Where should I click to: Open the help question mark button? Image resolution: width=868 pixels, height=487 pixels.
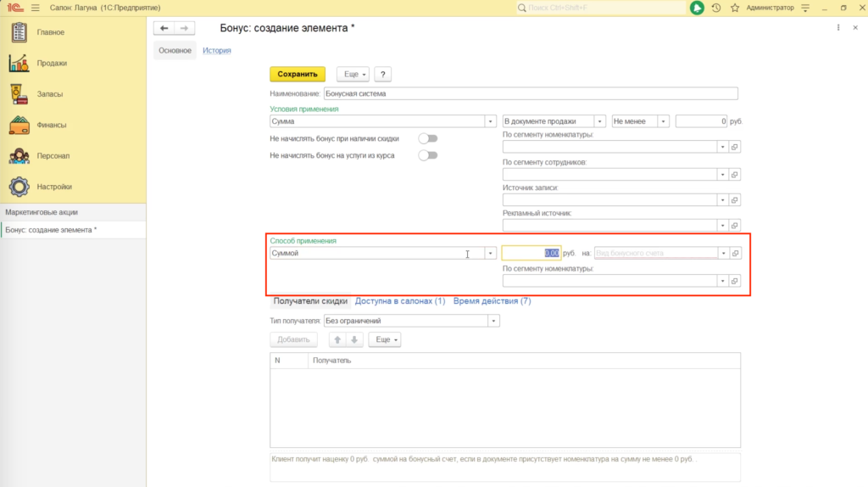tap(382, 75)
